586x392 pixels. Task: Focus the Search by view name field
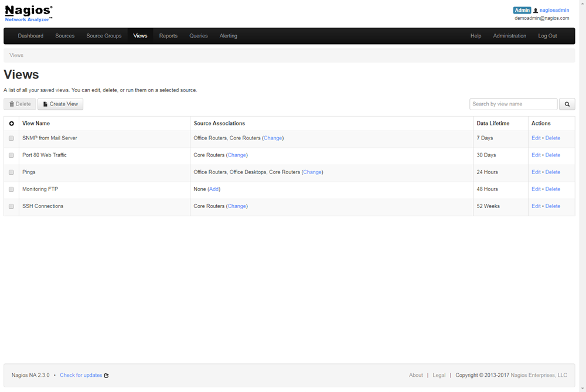513,104
